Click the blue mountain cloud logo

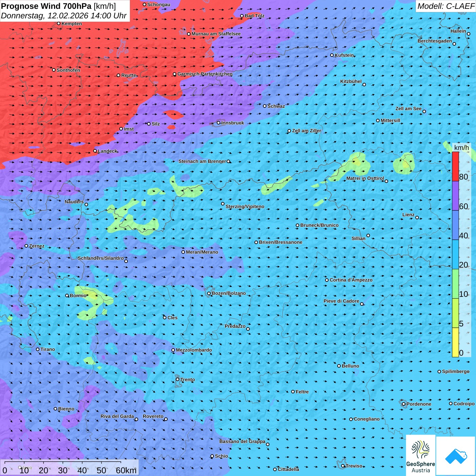[456, 456]
